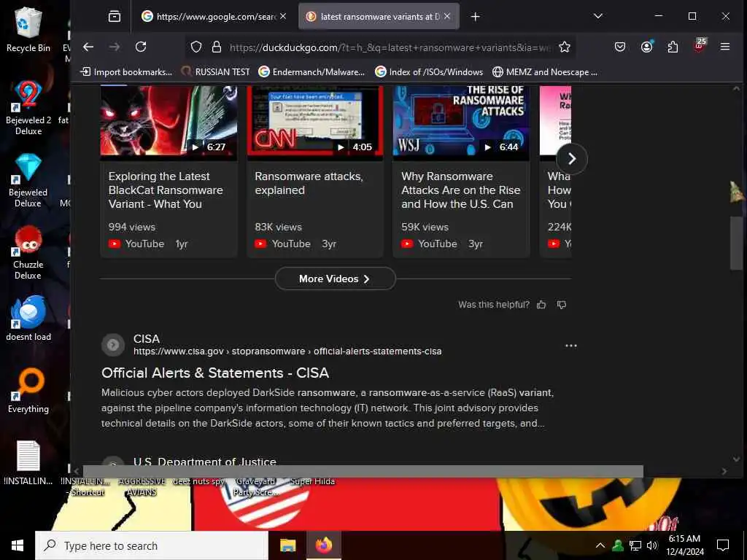Open Ransomware attacks, explained video title

[x=309, y=183]
